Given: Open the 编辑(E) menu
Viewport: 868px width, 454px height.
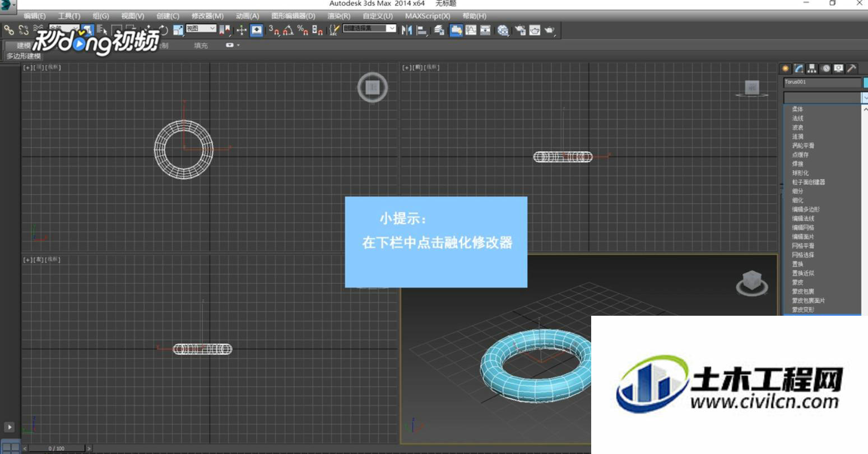Looking at the screenshot, I should (x=35, y=16).
